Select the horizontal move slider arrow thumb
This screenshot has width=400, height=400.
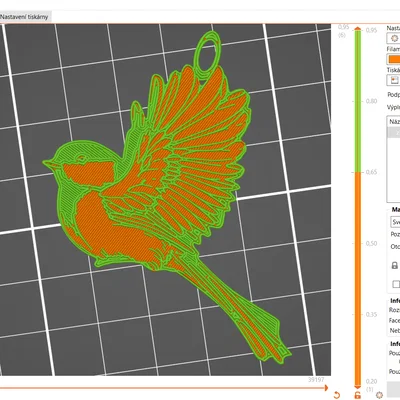click(x=326, y=388)
